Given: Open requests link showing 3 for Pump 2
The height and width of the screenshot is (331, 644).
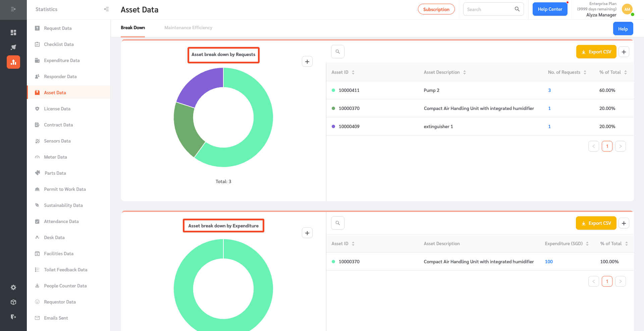Looking at the screenshot, I should pyautogui.click(x=549, y=90).
